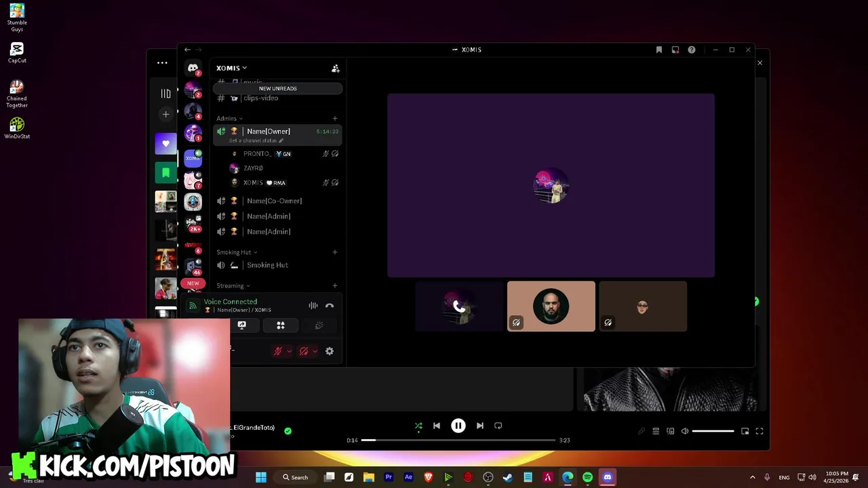Viewport: 868px width, 488px height.
Task: Mute Spotify with the speaker icon
Action: pyautogui.click(x=685, y=431)
